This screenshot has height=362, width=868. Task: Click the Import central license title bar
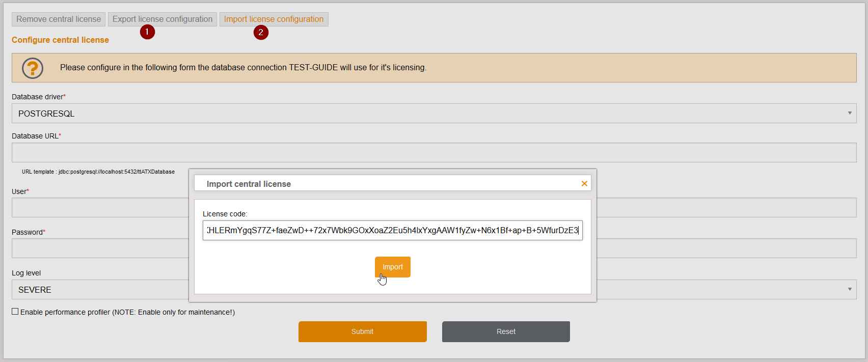pyautogui.click(x=357, y=184)
